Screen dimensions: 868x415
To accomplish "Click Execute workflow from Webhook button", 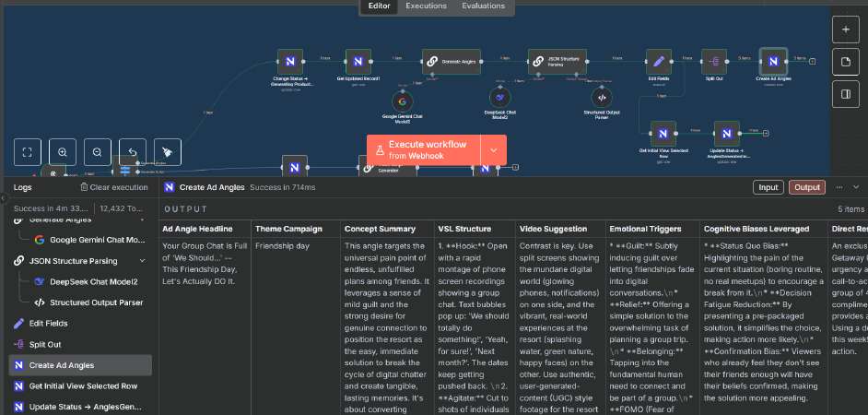I will (424, 149).
